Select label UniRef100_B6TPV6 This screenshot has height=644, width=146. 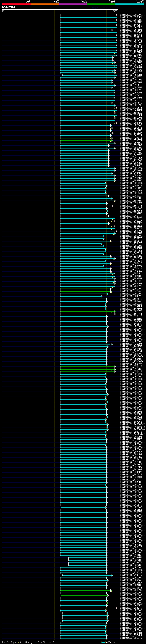click(x=131, y=314)
